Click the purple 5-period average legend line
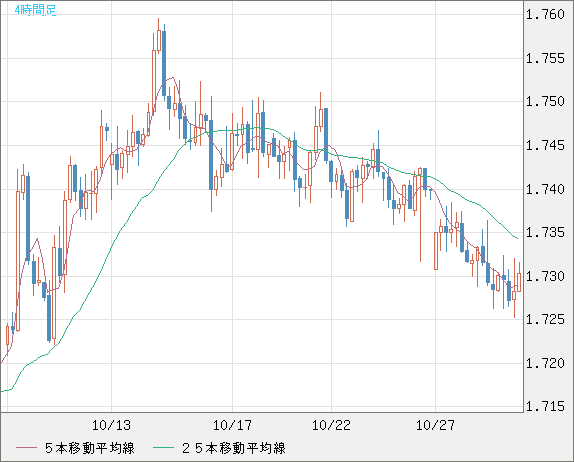Image resolution: width=574 pixels, height=462 pixels. [26, 448]
